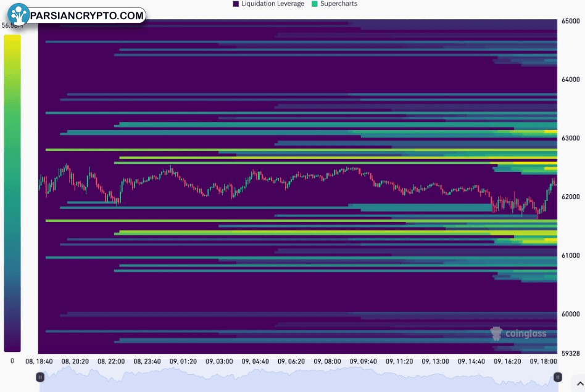Toggle the Supercharts legend series
The width and height of the screenshot is (585, 392).
[x=334, y=4]
